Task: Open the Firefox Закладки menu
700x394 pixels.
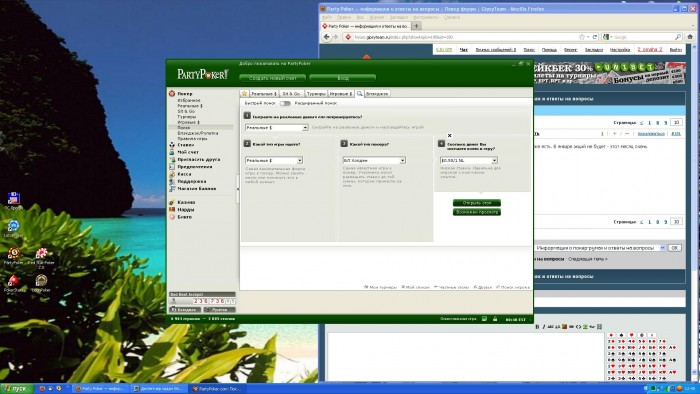Action: (x=399, y=17)
